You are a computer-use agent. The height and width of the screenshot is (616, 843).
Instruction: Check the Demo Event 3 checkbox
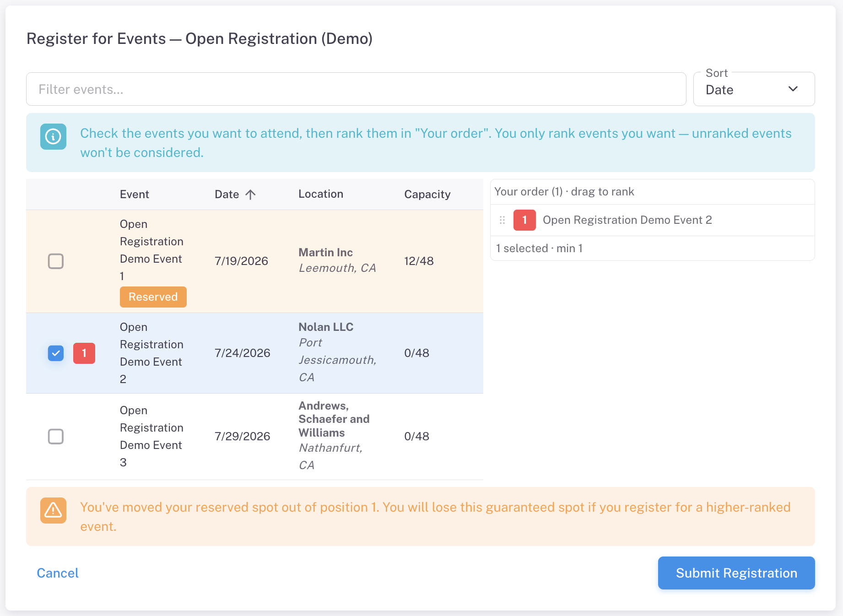click(x=56, y=437)
